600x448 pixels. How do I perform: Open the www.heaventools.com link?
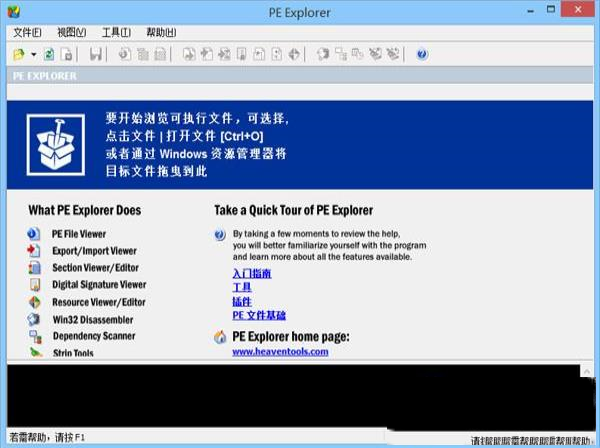pyautogui.click(x=280, y=352)
